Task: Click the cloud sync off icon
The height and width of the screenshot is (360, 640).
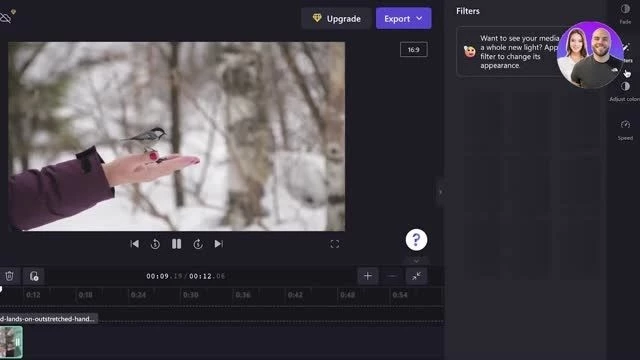Action: point(6,18)
